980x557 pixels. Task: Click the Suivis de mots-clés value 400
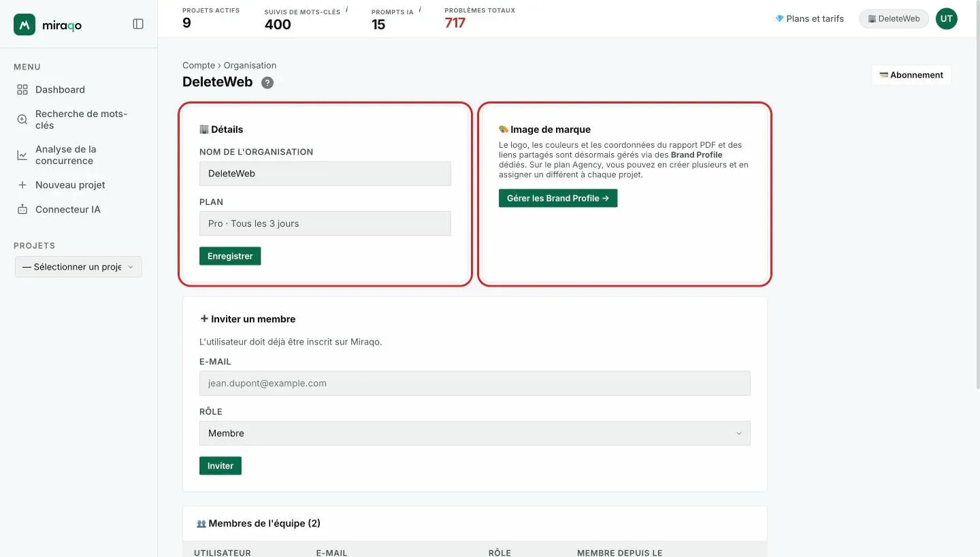pyautogui.click(x=278, y=25)
